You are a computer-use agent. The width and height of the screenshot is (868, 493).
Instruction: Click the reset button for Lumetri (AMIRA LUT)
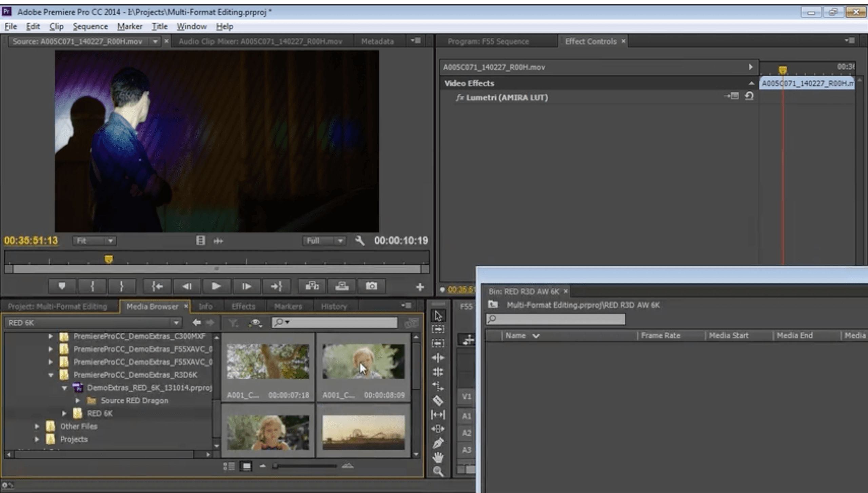pyautogui.click(x=749, y=96)
